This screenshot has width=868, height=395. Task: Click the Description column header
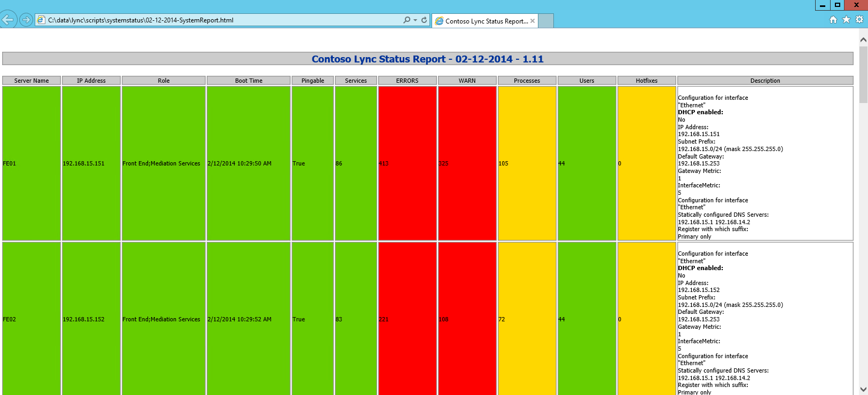pos(765,81)
